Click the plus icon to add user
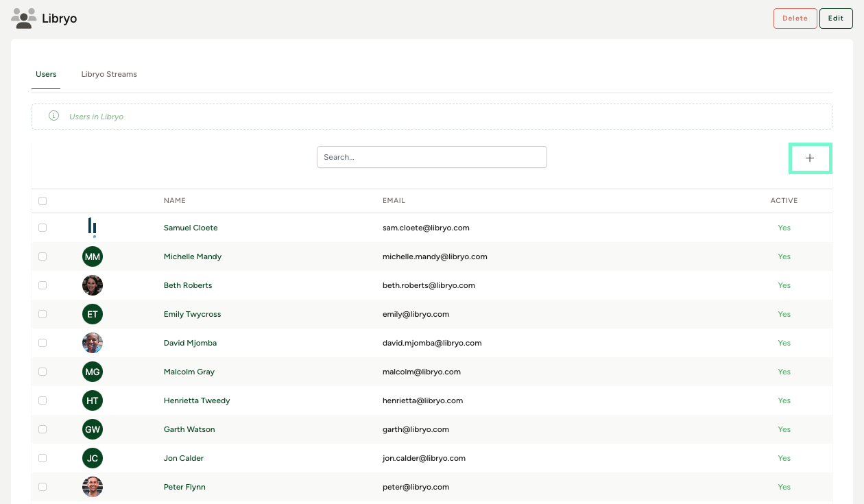Image resolution: width=864 pixels, height=504 pixels. click(810, 158)
